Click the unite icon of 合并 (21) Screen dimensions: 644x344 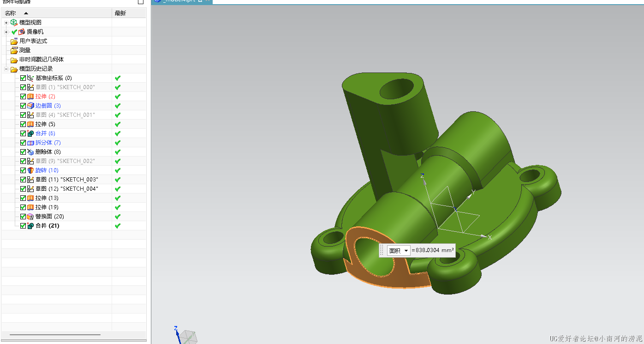pyautogui.click(x=30, y=226)
